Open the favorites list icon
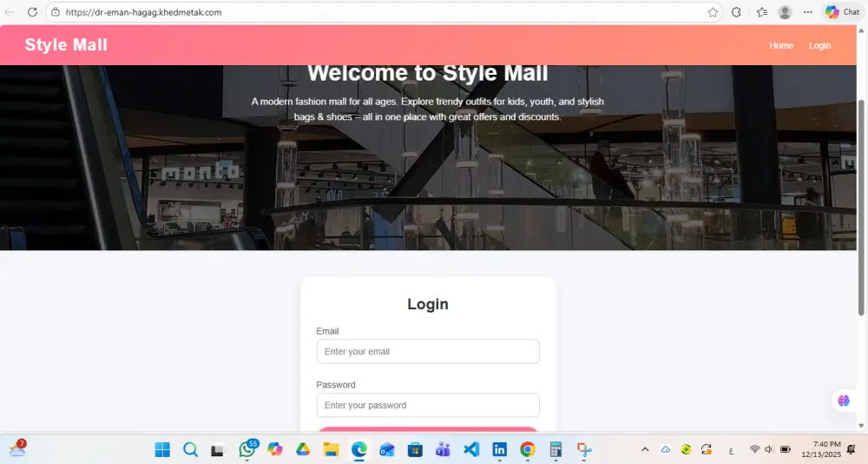Screen dimensions: 868x464 [762, 12]
